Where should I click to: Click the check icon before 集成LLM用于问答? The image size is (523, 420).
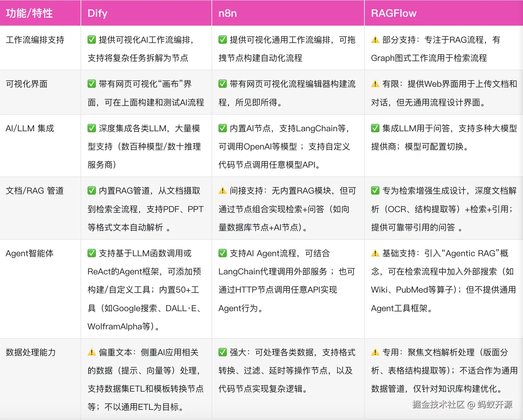coord(375,128)
